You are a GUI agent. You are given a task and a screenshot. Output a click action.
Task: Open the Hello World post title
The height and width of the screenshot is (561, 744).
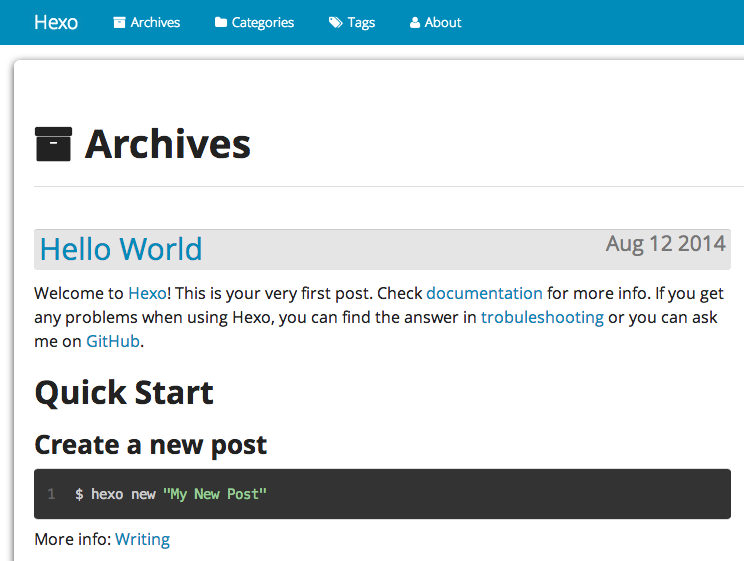click(x=121, y=249)
